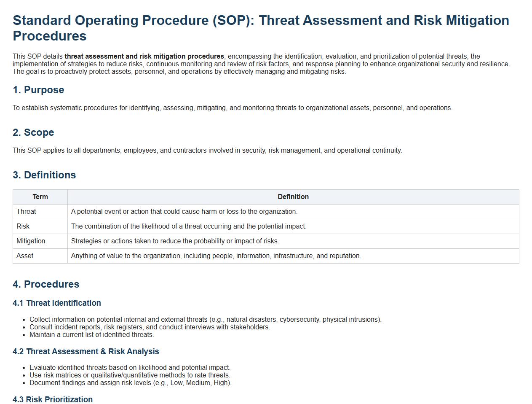Click the 'Term' column header
The height and width of the screenshot is (404, 532).
pyautogui.click(x=40, y=197)
